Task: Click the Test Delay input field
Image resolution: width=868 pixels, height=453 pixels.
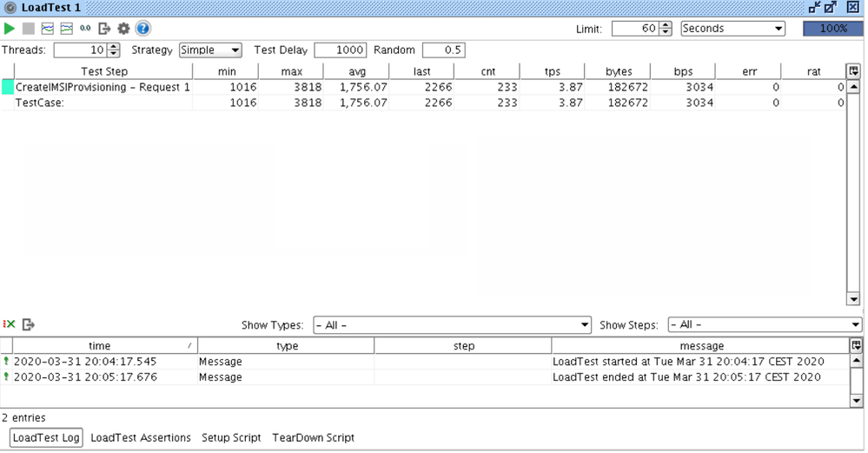Action: click(341, 50)
